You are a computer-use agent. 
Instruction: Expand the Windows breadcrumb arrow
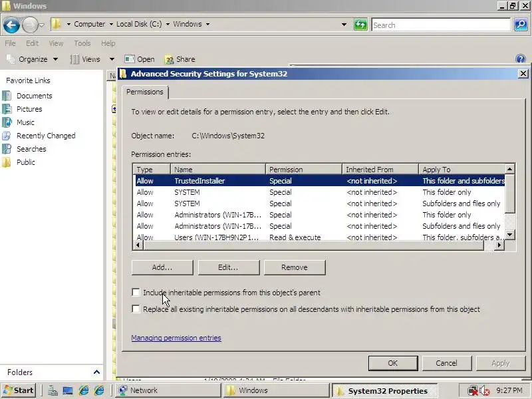207,24
